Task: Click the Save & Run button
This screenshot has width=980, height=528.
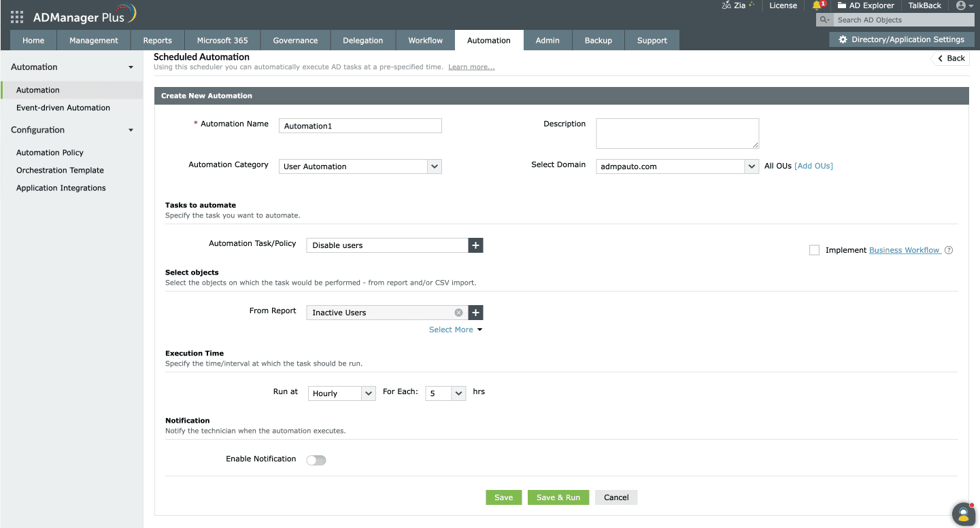Action: [558, 497]
